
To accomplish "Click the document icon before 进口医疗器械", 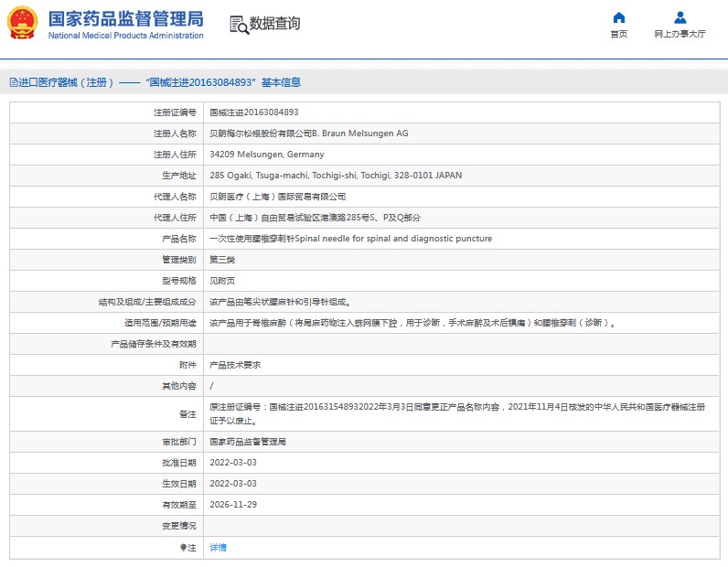I will pyautogui.click(x=14, y=82).
